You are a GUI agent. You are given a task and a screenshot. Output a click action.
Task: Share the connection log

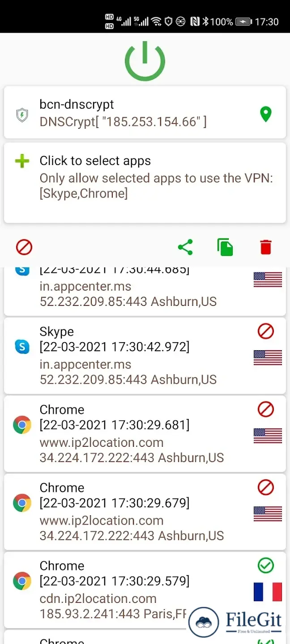(x=185, y=247)
